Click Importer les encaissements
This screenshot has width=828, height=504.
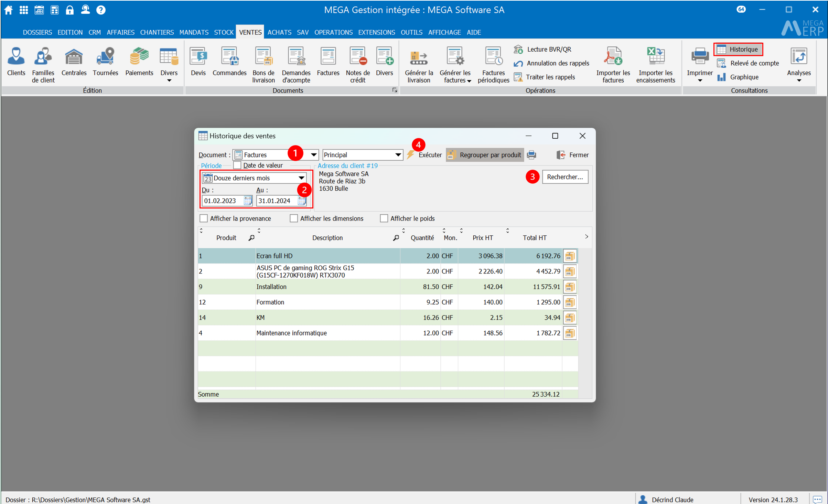click(x=656, y=65)
